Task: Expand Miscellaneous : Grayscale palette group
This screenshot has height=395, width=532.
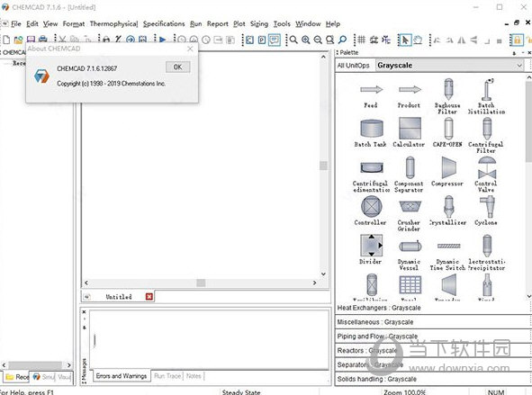Action: [433, 322]
